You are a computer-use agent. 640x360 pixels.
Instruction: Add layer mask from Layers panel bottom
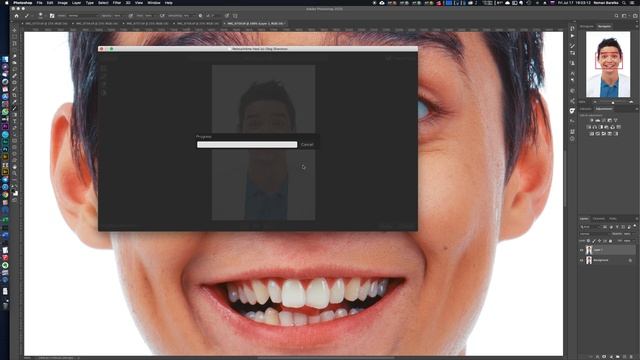pos(604,357)
